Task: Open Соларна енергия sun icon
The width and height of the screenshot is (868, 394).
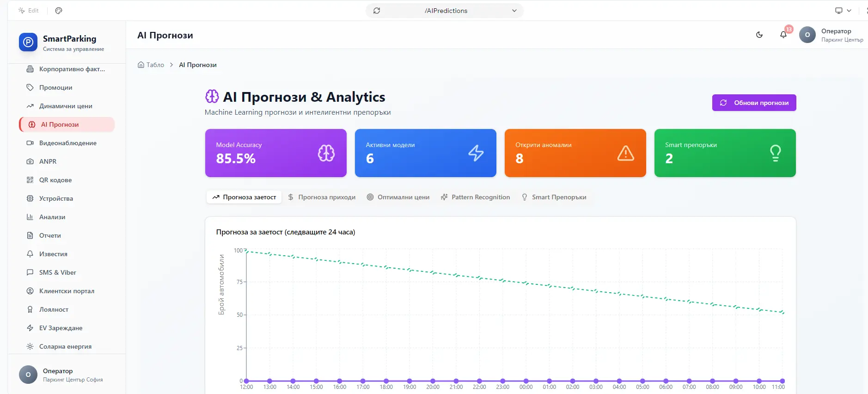Action: [30, 346]
